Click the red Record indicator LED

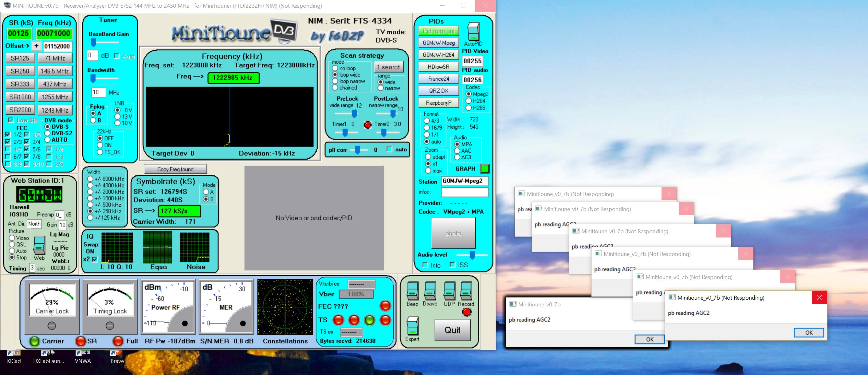click(467, 312)
